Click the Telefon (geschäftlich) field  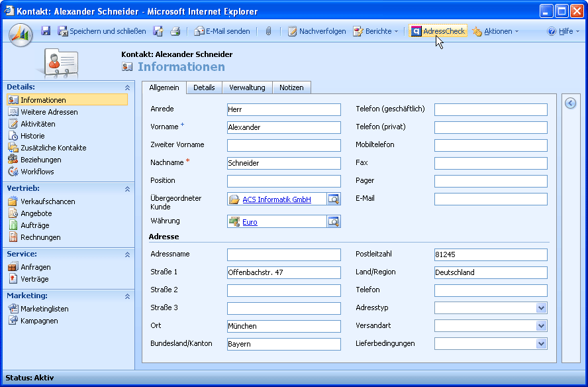(491, 109)
